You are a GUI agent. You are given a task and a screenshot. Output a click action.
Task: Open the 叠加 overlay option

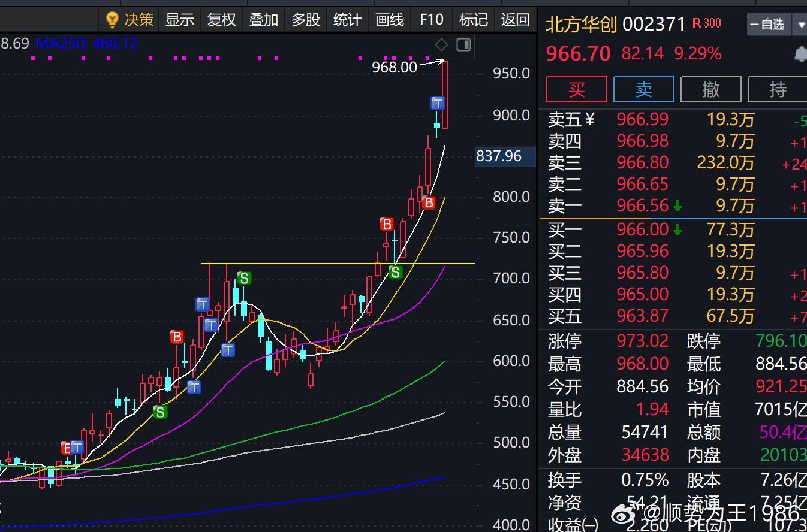[x=264, y=20]
